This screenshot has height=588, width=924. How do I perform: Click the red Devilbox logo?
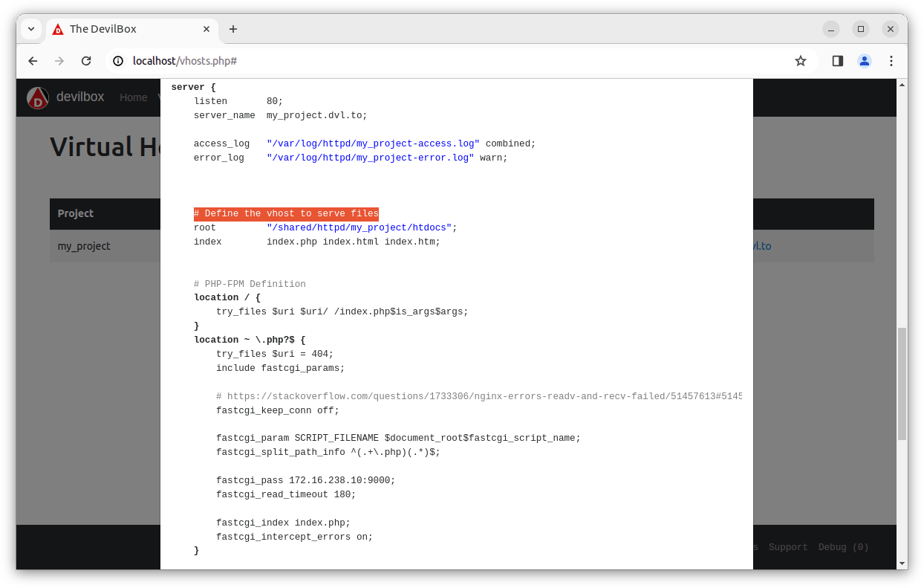click(x=37, y=97)
